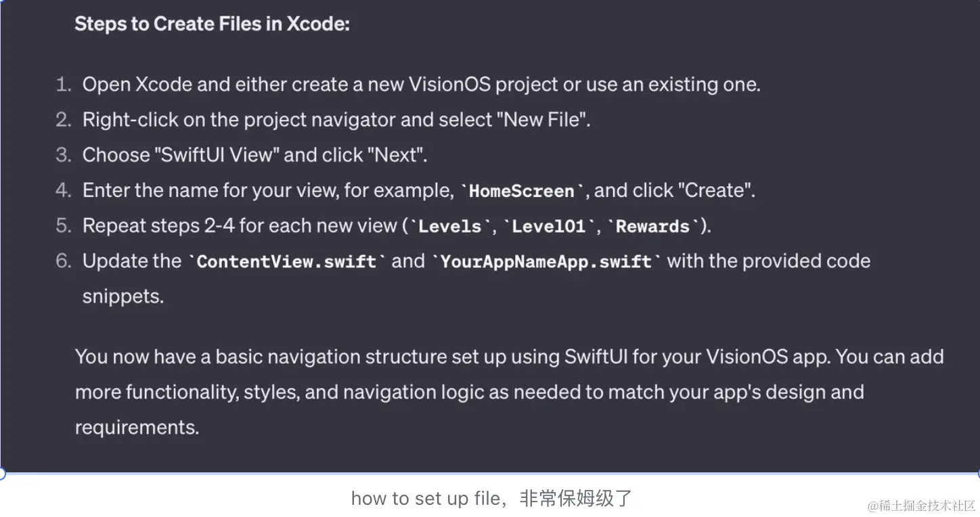Screen dimensions: 980x517
Task: Click the bottom-right image selection handle
Action: pyautogui.click(x=977, y=474)
